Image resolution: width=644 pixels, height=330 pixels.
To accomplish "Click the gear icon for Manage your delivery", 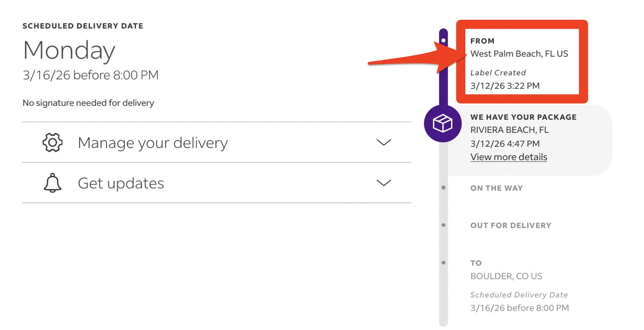I will coord(53,143).
